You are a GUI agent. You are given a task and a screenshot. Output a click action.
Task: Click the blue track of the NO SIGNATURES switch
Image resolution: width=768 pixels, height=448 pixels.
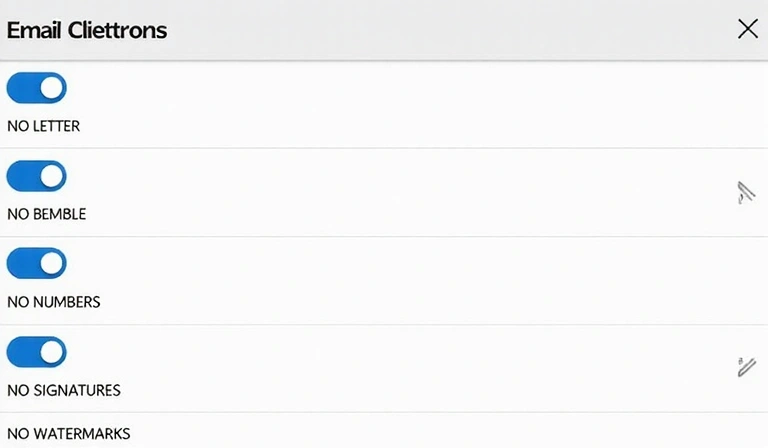pyautogui.click(x=23, y=352)
